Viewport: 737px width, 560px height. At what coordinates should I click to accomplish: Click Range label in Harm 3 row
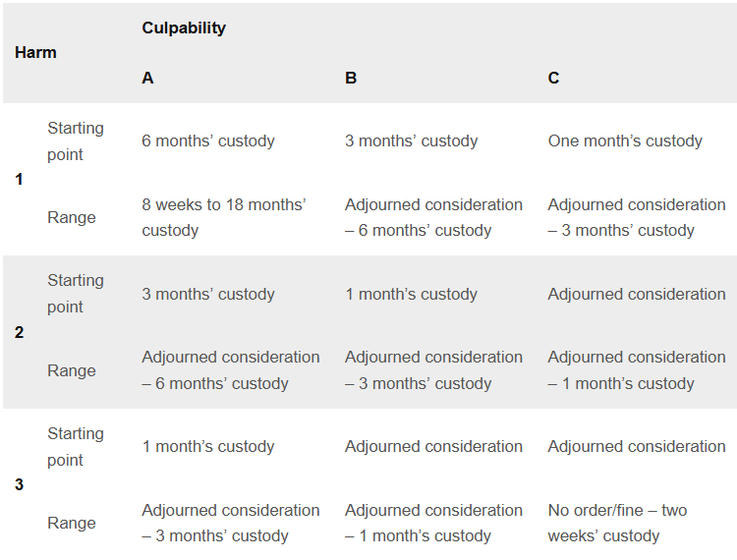72,523
